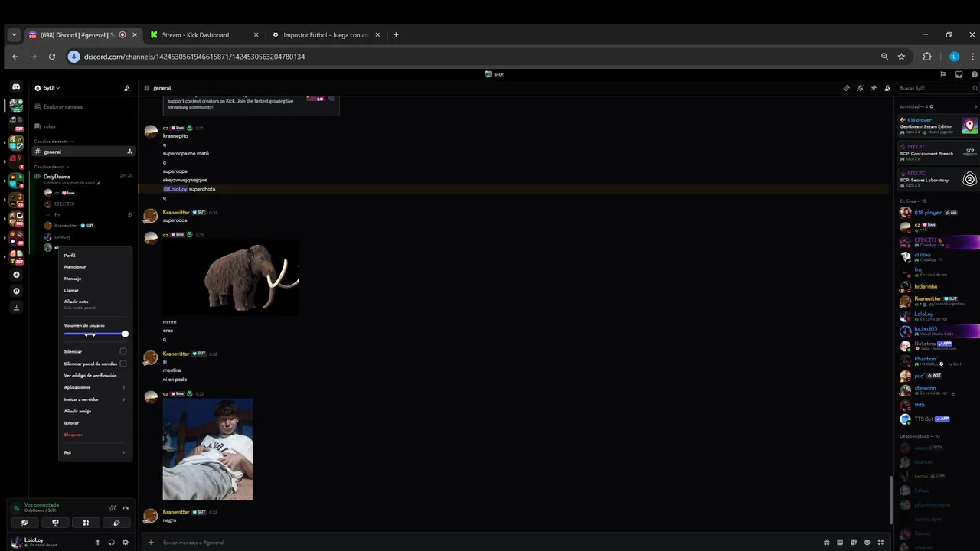Collapse Canales de voz category
The image size is (980, 551).
pyautogui.click(x=51, y=167)
